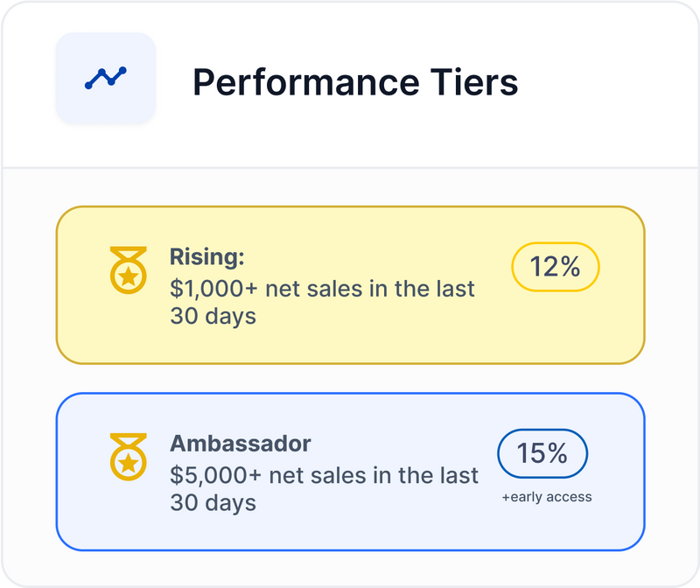Click the Performance Tiers heading

(x=354, y=83)
